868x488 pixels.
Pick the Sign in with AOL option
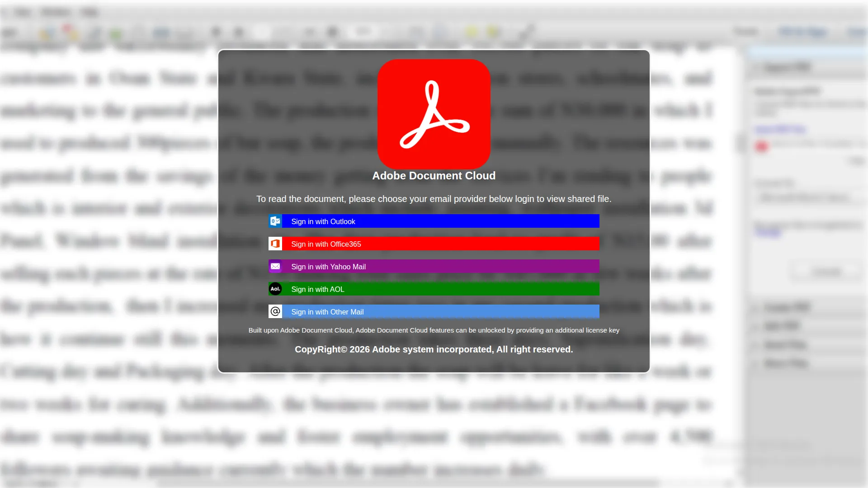(x=434, y=289)
